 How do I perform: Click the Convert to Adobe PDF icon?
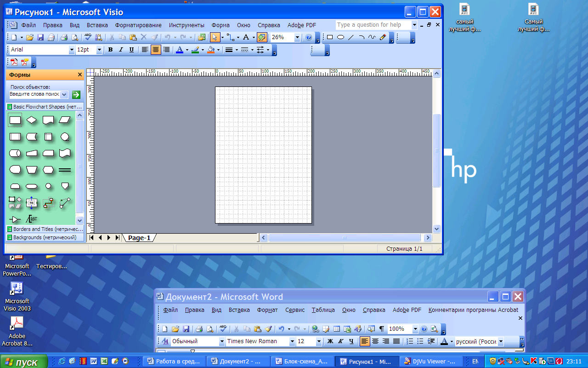pyautogui.click(x=14, y=62)
